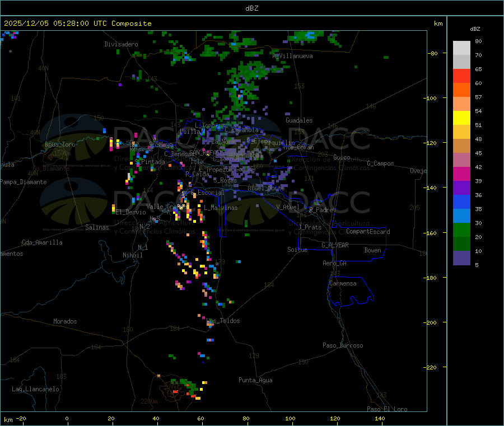Click the 'J_Prats' location label
Viewport: 504px width, 426px height.
[x=310, y=227]
